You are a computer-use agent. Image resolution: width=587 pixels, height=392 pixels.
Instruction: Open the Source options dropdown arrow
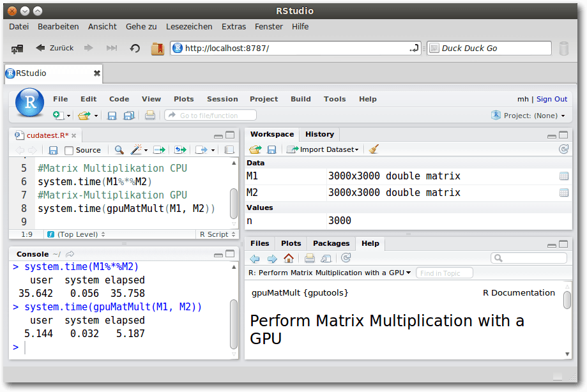(x=213, y=151)
